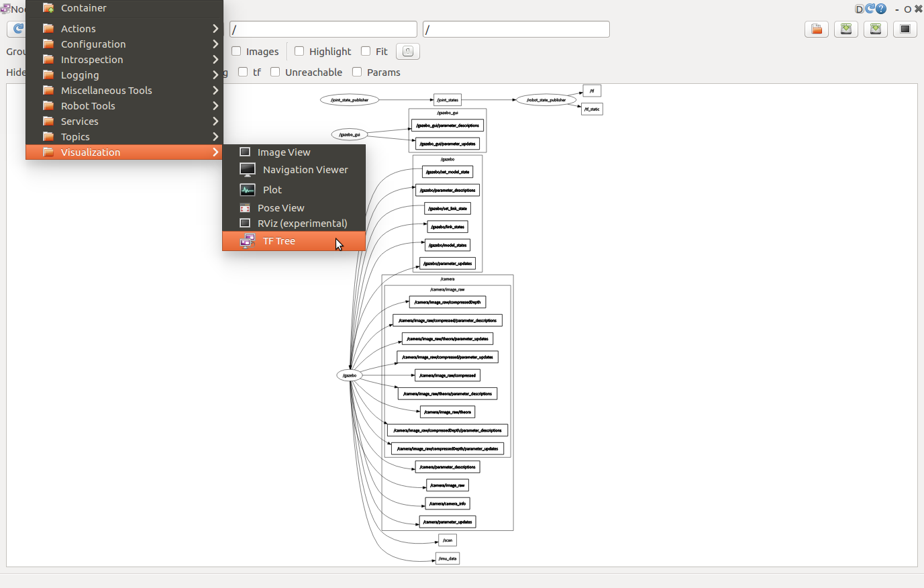Expand the Logging submenu arrow
The width and height of the screenshot is (924, 588).
click(x=215, y=75)
